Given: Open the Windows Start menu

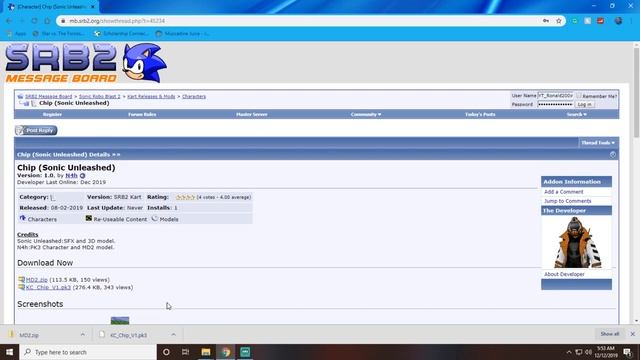Looking at the screenshot, I should [9, 352].
